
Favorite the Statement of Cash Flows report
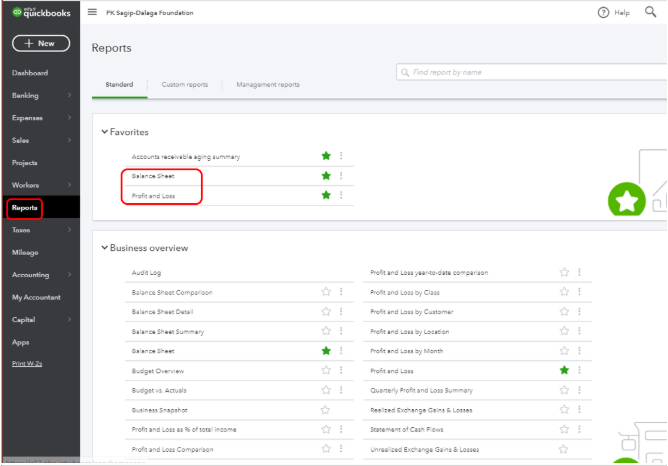[x=564, y=430]
